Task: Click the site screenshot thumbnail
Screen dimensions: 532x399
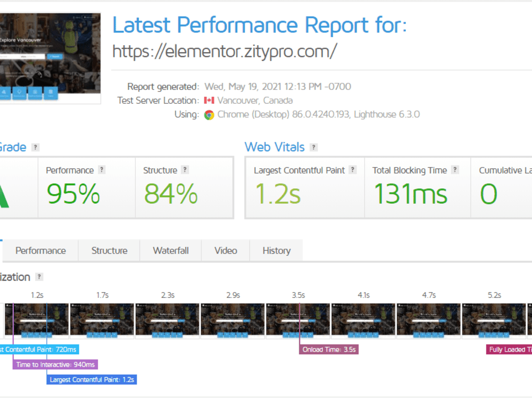Action: click(50, 58)
